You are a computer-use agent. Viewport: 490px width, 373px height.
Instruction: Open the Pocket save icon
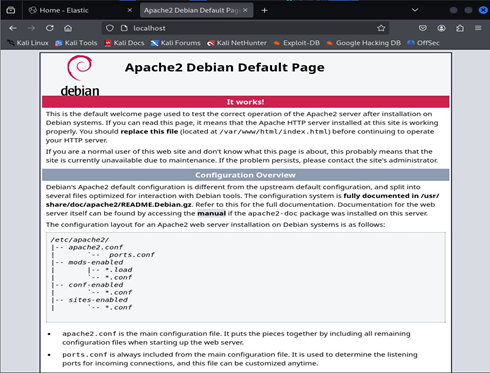[x=423, y=28]
